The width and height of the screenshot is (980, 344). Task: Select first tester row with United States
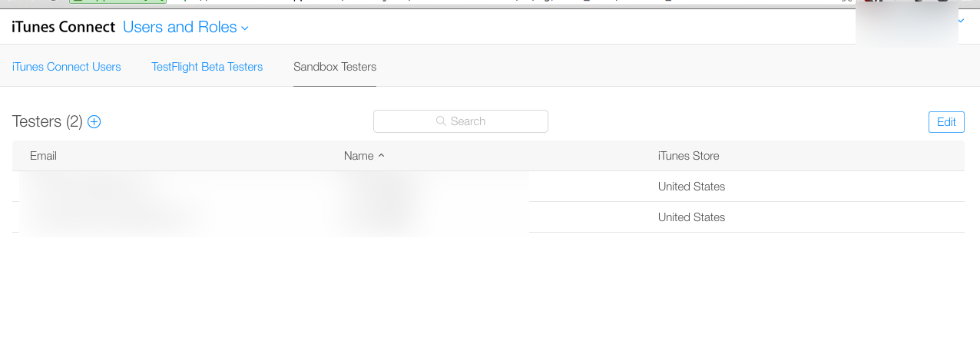pyautogui.click(x=488, y=187)
